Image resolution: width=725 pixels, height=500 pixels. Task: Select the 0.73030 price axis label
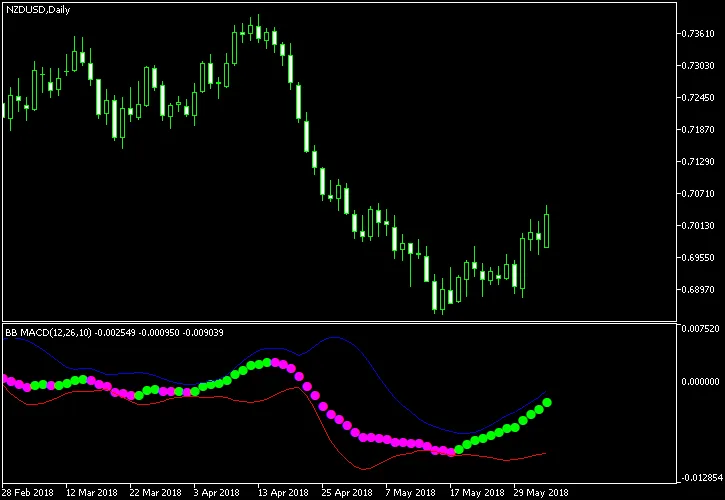695,66
